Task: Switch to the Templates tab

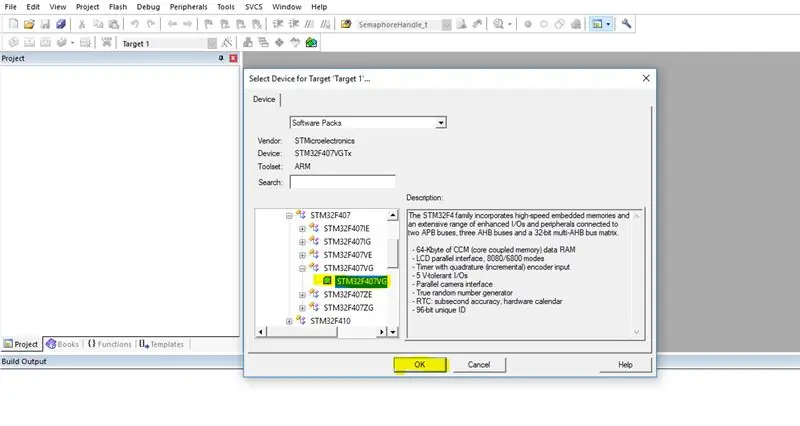Action: [162, 344]
